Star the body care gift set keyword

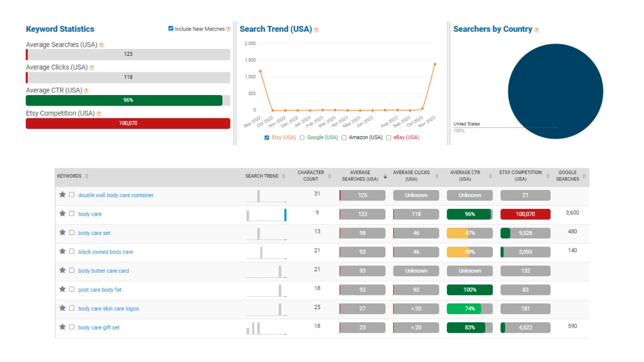click(x=62, y=327)
